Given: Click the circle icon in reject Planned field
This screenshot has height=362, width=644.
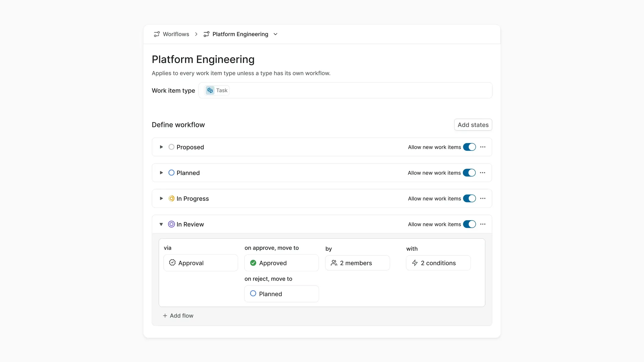Looking at the screenshot, I should (x=253, y=293).
